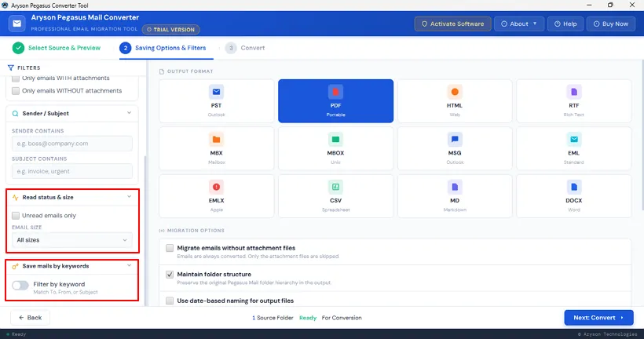Click the magnifier icon next to Sender / Subject
Screen dimensions: 644x339
coord(15,114)
